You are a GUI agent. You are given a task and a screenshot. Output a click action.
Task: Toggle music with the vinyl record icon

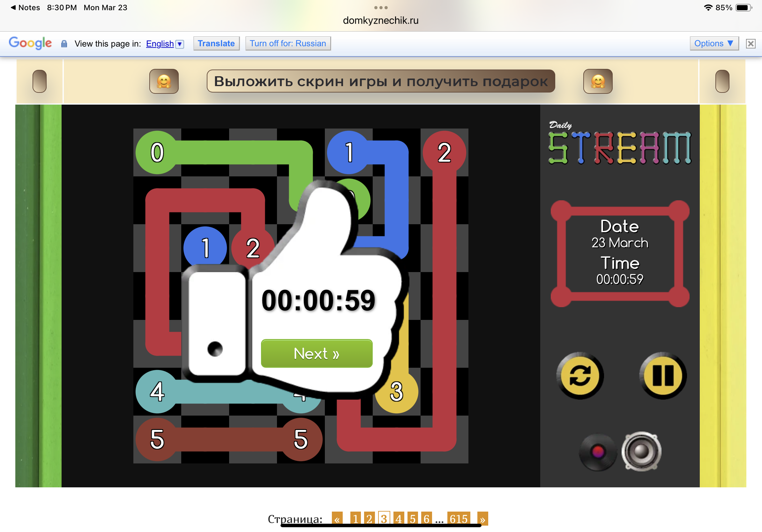(x=598, y=452)
